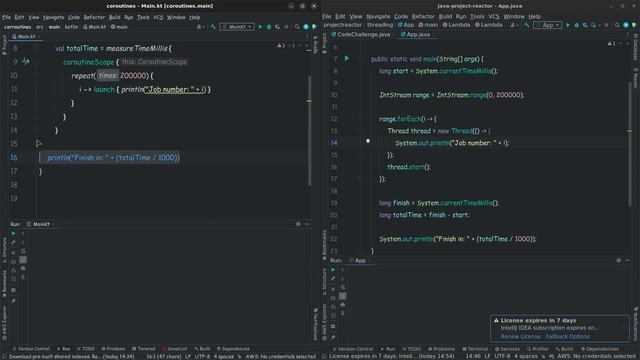Viewport: 640px width, 360px height.
Task: Hide the Run panel in java-project-reactor window
Action: pyautogui.click(x=627, y=260)
